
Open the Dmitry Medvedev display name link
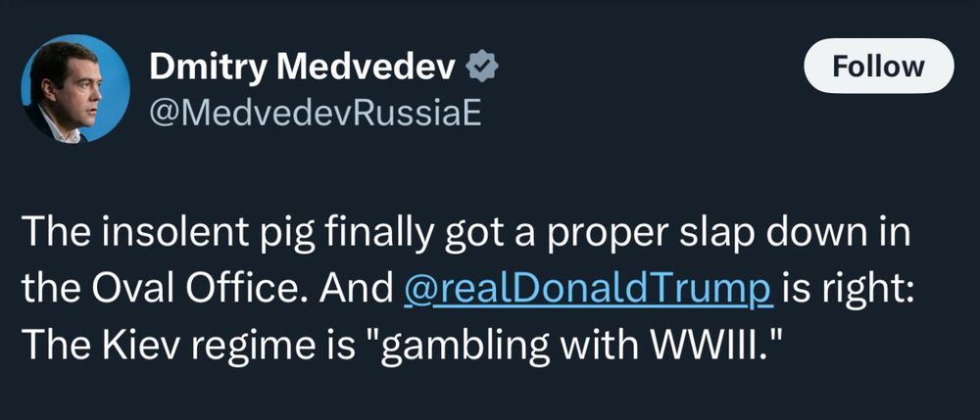coord(304,67)
